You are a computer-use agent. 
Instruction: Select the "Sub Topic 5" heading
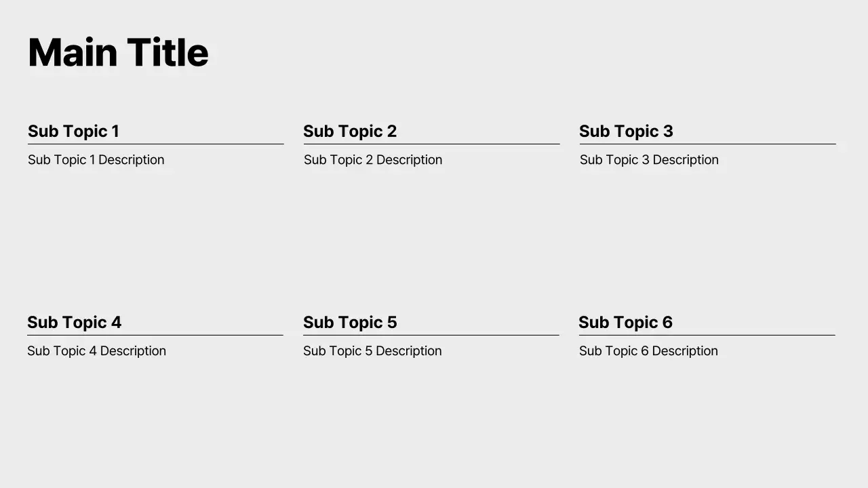tap(350, 323)
